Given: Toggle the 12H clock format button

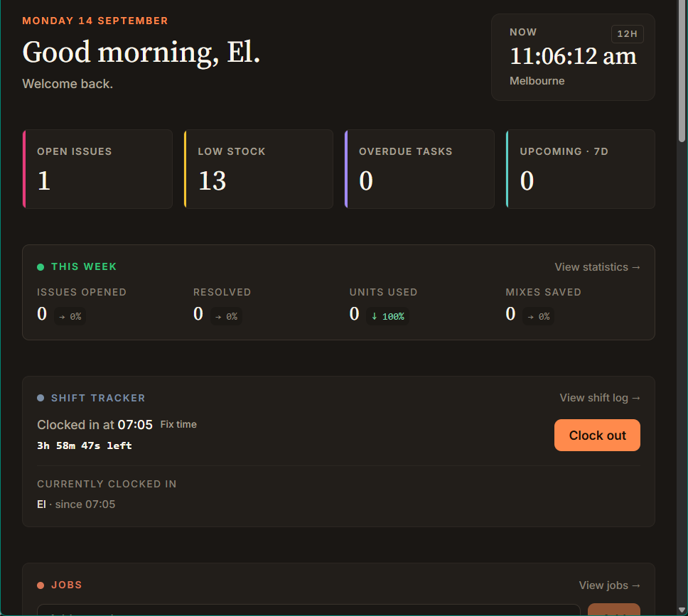Looking at the screenshot, I should pos(627,34).
